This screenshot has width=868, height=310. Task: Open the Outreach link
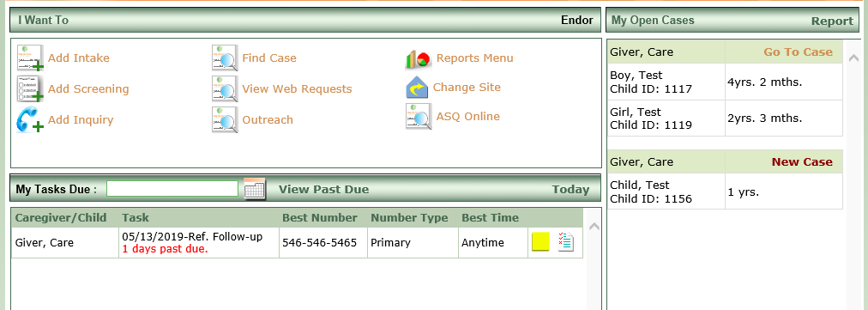[x=268, y=119]
